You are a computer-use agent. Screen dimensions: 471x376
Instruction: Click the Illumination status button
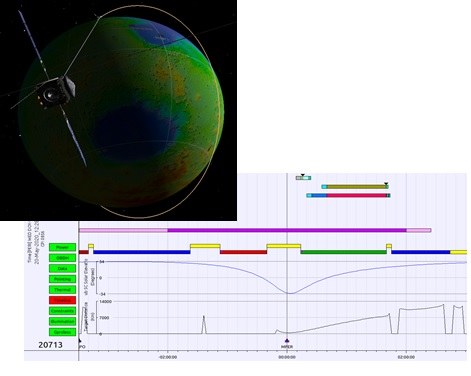pyautogui.click(x=62, y=322)
